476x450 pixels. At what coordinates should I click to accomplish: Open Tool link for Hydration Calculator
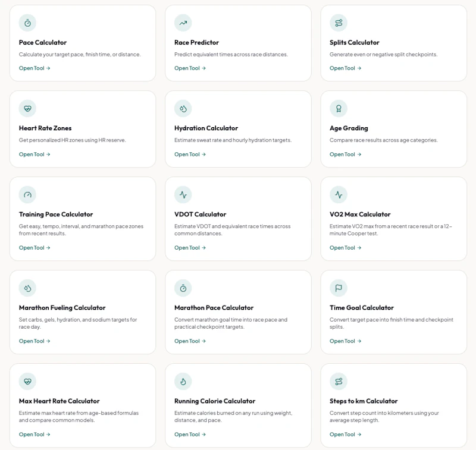click(x=190, y=155)
